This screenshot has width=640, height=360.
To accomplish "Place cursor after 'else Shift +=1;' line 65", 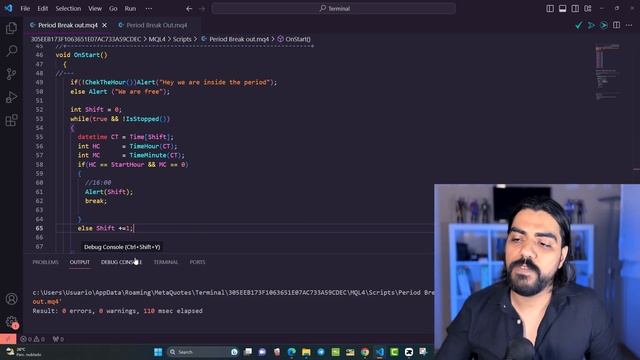I will coord(134,228).
